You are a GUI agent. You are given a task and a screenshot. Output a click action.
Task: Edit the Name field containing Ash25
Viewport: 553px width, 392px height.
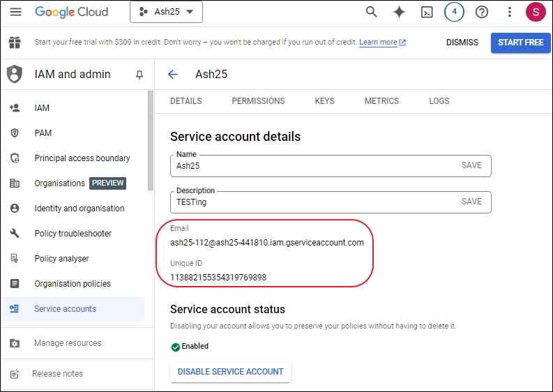[x=331, y=166]
